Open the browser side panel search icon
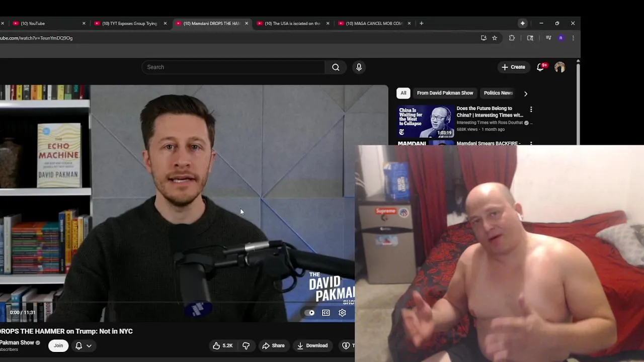 tap(530, 38)
